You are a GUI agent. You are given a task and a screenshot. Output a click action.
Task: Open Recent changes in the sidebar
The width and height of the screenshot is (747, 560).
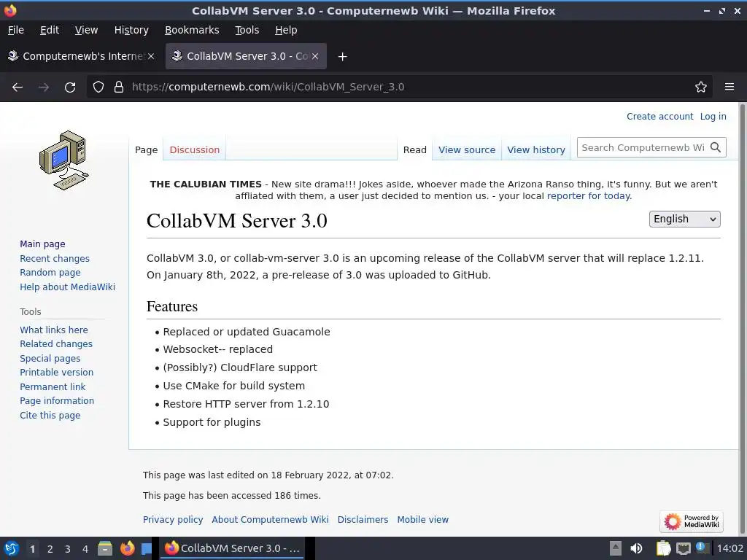pyautogui.click(x=54, y=259)
